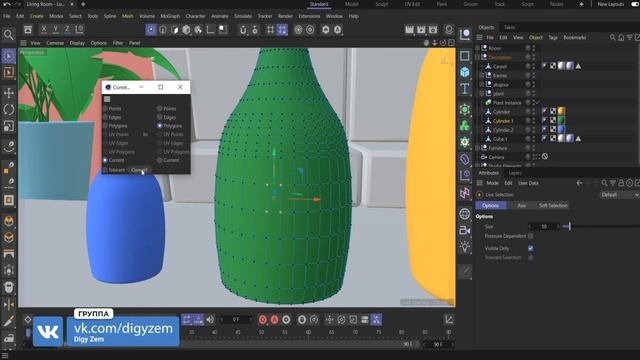This screenshot has height=360, width=640.
Task: Toggle the Z axis lock
Action: click(x=67, y=29)
